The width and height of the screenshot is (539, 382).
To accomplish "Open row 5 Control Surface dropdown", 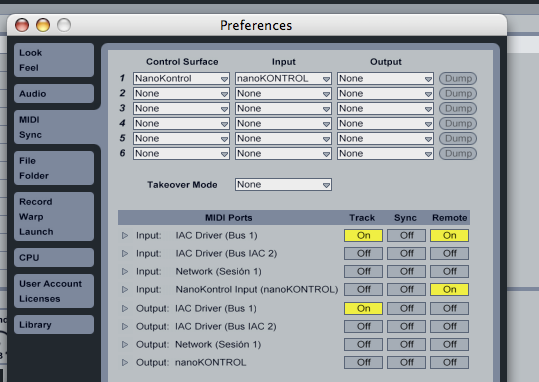I will (x=181, y=139).
